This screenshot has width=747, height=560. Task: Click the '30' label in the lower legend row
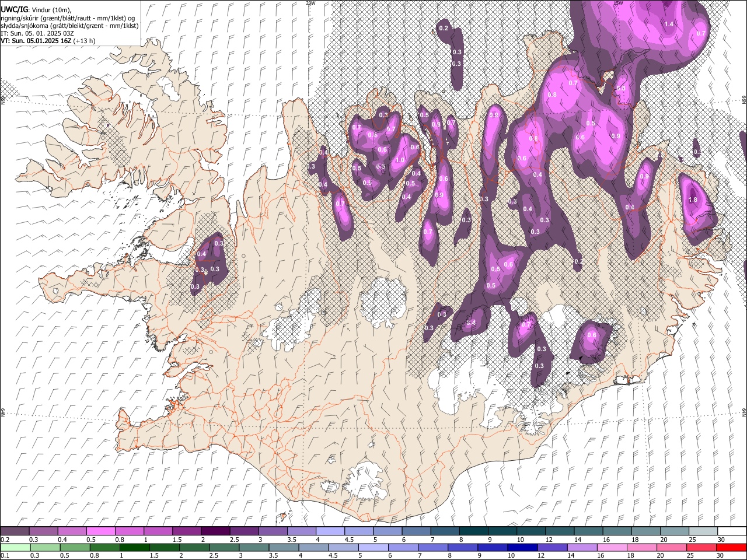pyautogui.click(x=721, y=556)
